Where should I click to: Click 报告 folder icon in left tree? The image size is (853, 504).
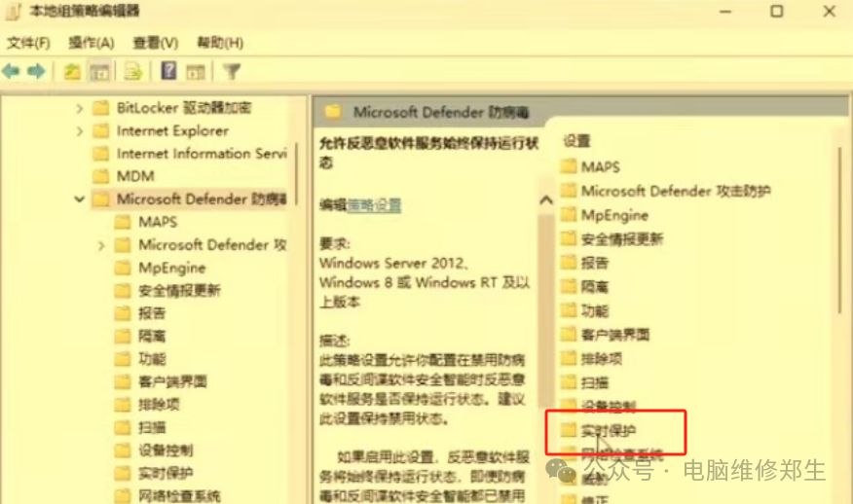[x=123, y=313]
